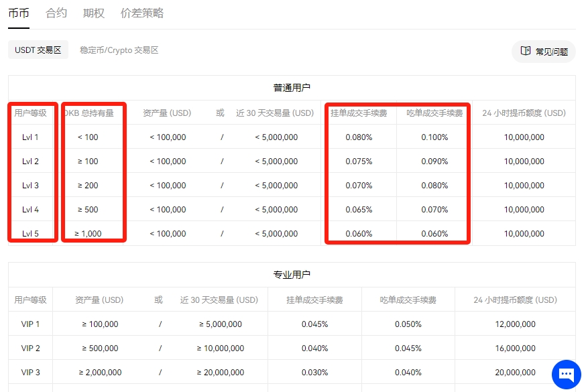Click VIP 3 withdrawal limit 20,000,000
Screen dimensions: 588x392
coord(515,373)
